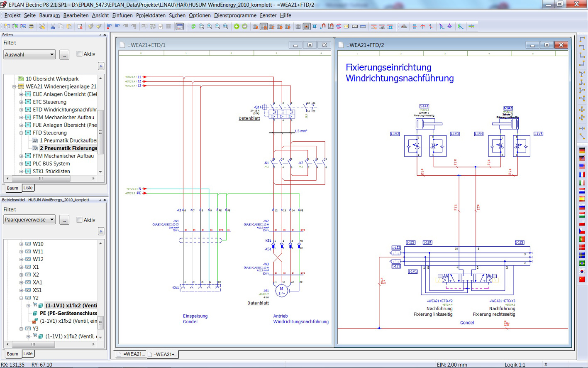Open the Auswahl filter dropdown
This screenshot has height=368, width=588.
pyautogui.click(x=29, y=54)
